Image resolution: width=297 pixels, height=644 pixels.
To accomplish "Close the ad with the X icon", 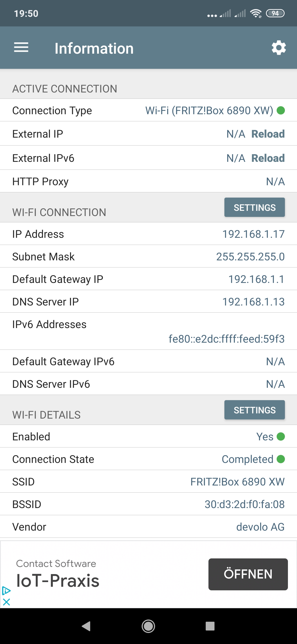I will pos(6,602).
